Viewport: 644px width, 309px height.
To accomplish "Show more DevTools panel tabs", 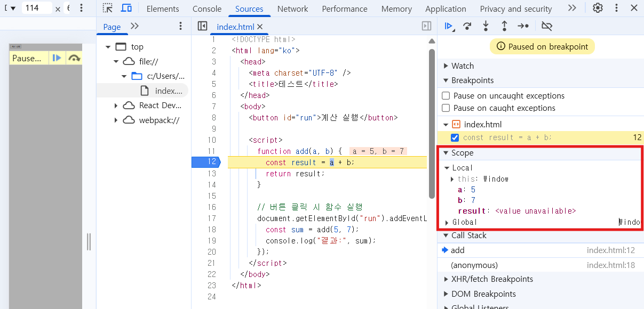I will (x=572, y=9).
